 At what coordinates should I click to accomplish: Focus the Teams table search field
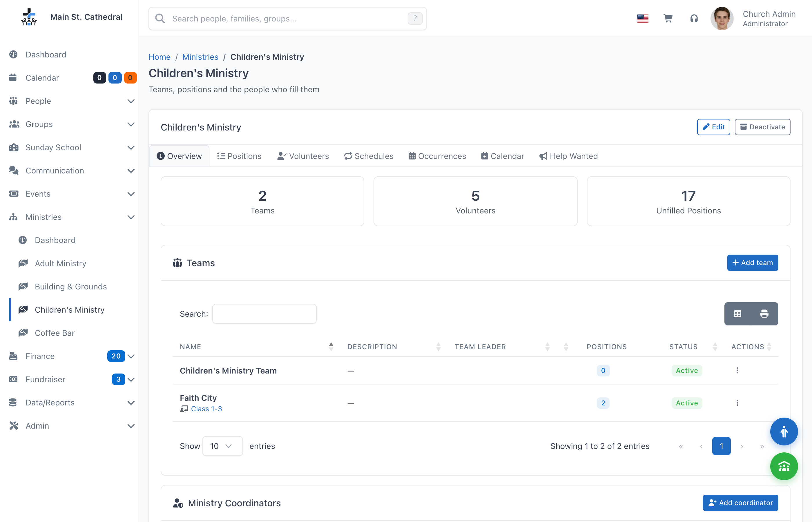tap(264, 313)
